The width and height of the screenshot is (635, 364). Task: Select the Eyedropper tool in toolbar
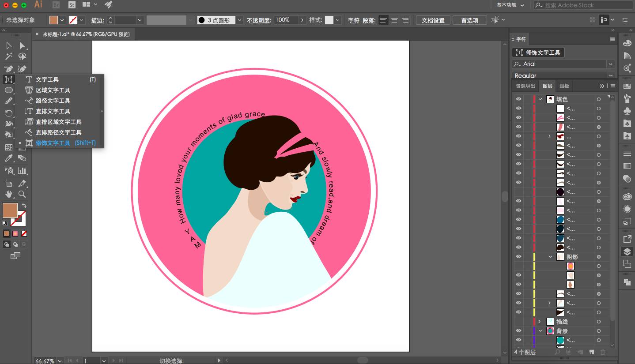point(8,158)
